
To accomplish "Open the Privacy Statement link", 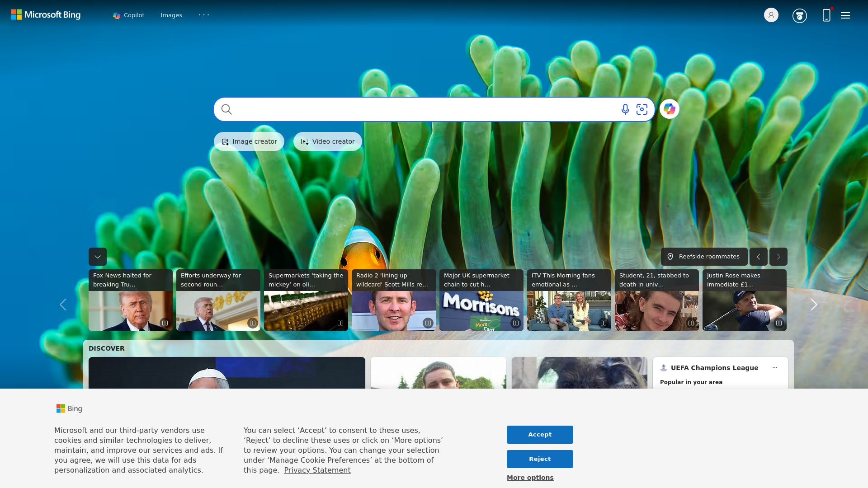I will click(x=317, y=470).
